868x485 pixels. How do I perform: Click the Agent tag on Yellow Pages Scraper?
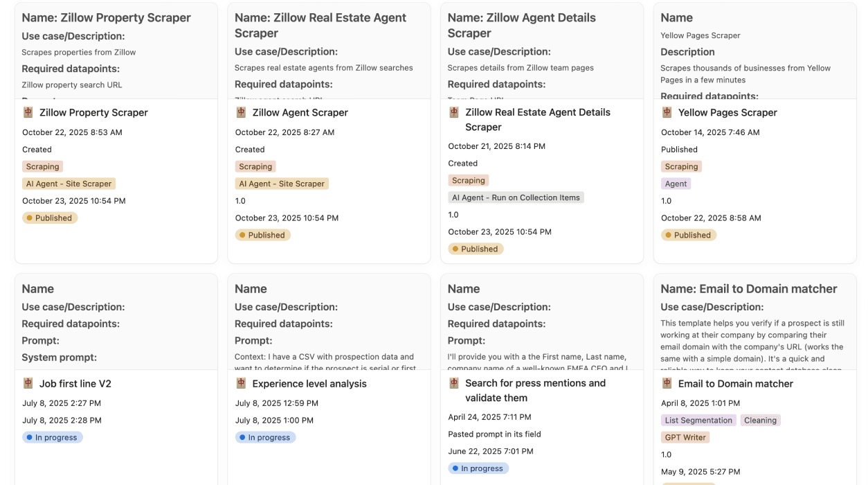(x=676, y=184)
